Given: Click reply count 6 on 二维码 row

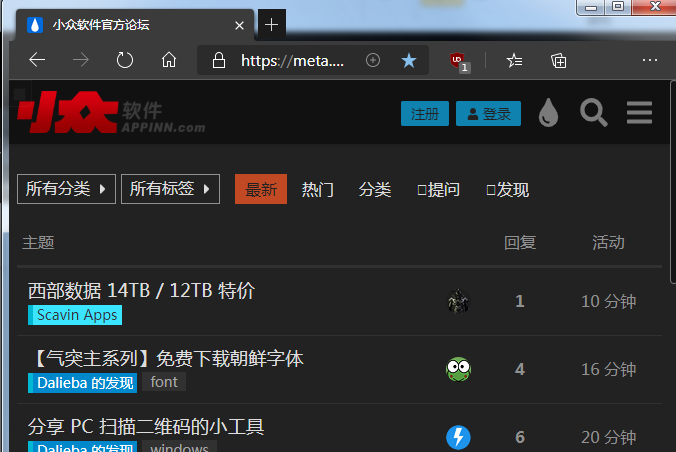Looking at the screenshot, I should [520, 437].
